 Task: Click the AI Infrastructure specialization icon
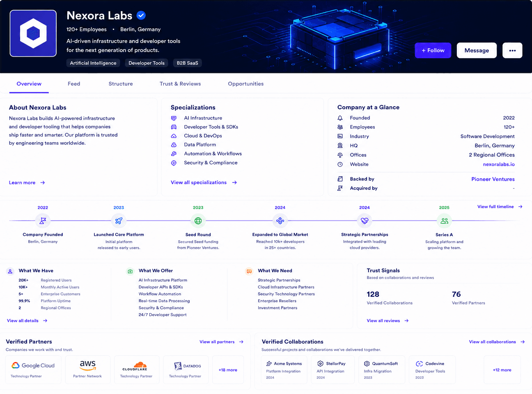[174, 118]
